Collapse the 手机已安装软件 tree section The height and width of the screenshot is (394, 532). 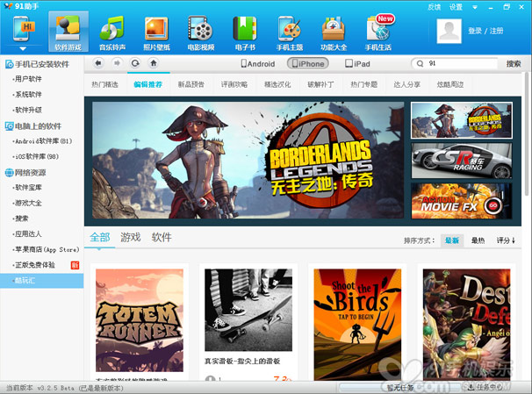pos(8,64)
